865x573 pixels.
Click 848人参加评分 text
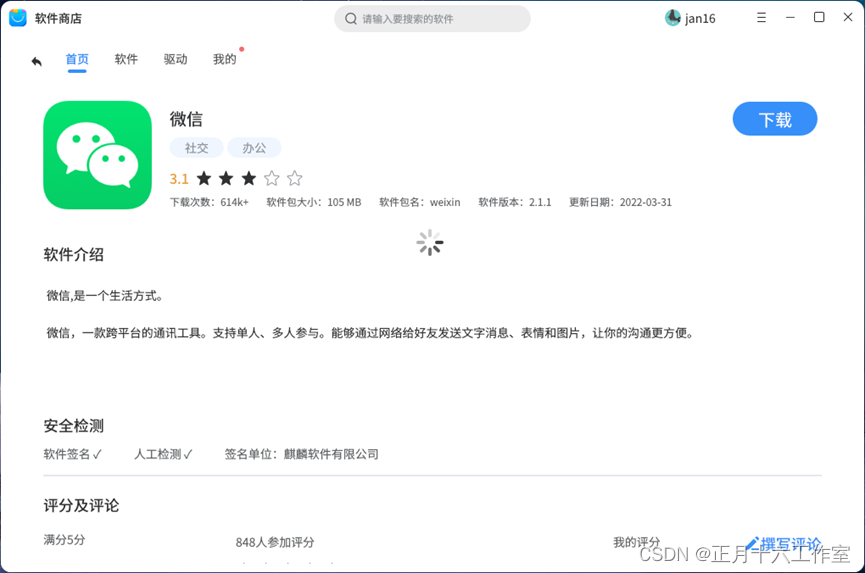point(275,542)
